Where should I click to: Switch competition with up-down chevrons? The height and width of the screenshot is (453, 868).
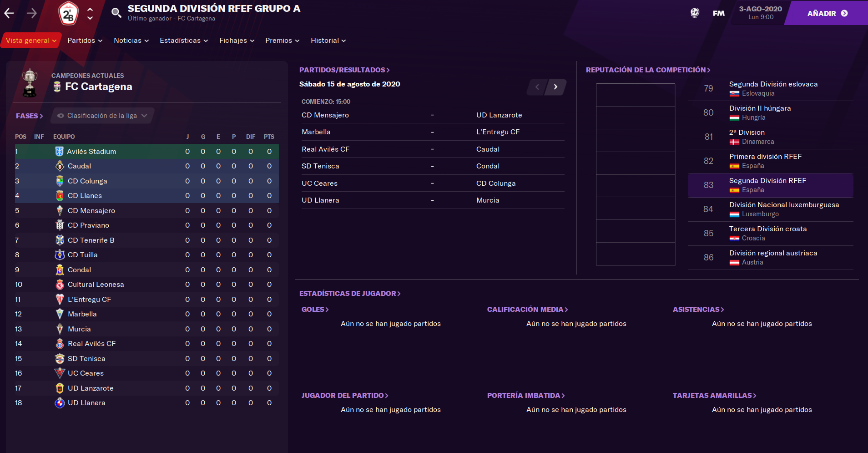coord(90,14)
